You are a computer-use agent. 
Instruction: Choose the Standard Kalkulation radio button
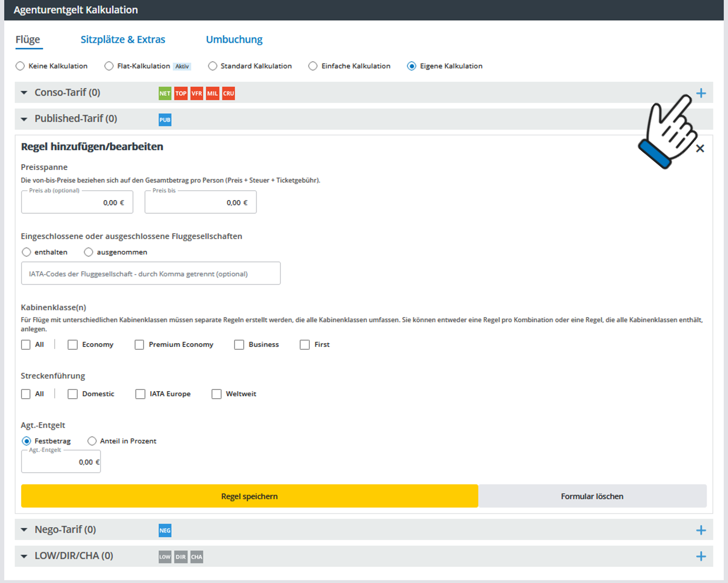point(212,66)
